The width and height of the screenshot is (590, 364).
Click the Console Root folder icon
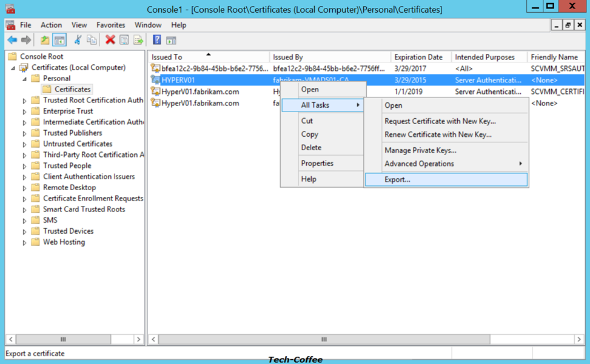point(12,56)
